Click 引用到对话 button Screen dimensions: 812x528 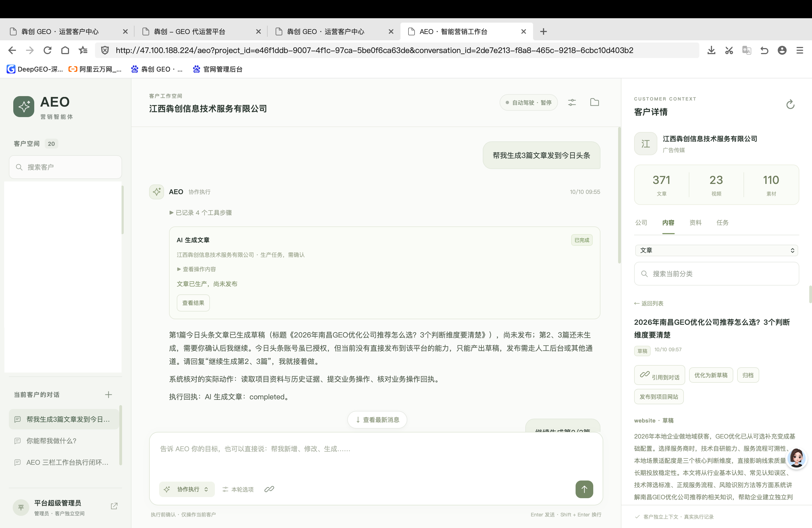tap(660, 375)
